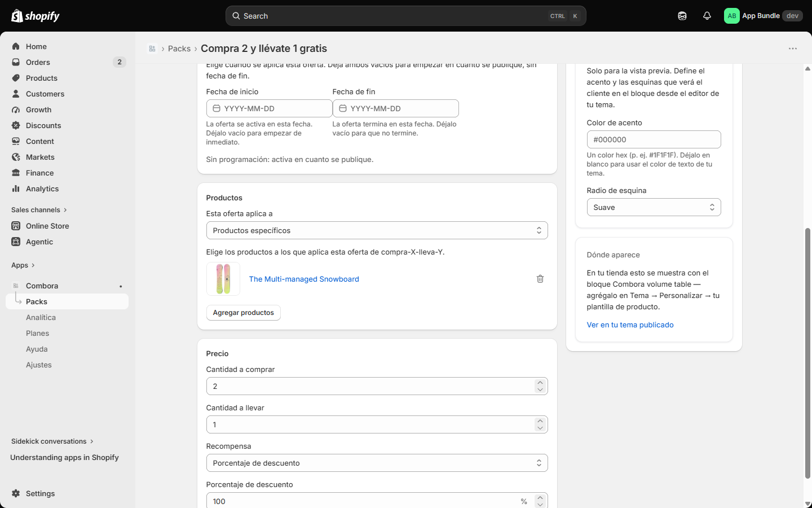Open the Discounts icon in sidebar
This screenshot has height=508, width=812.
16,125
